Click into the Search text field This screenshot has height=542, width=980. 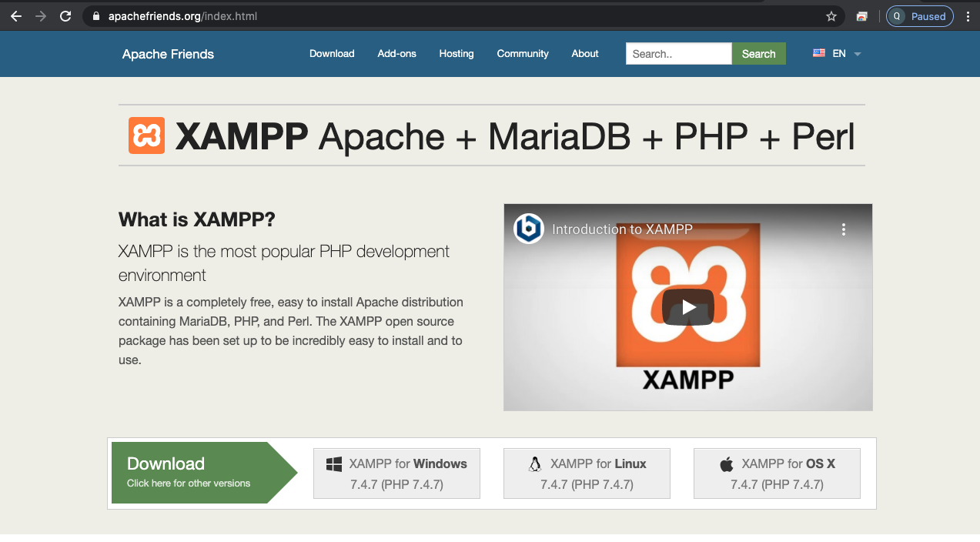(678, 54)
